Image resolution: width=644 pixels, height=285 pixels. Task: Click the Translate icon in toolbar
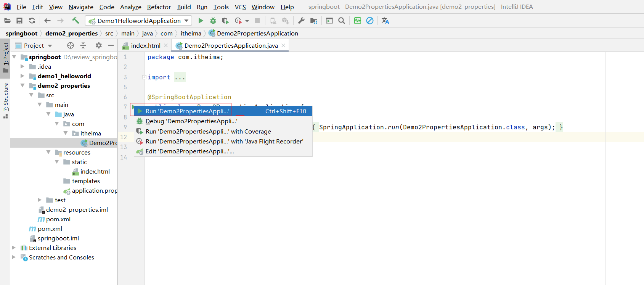[x=385, y=21]
